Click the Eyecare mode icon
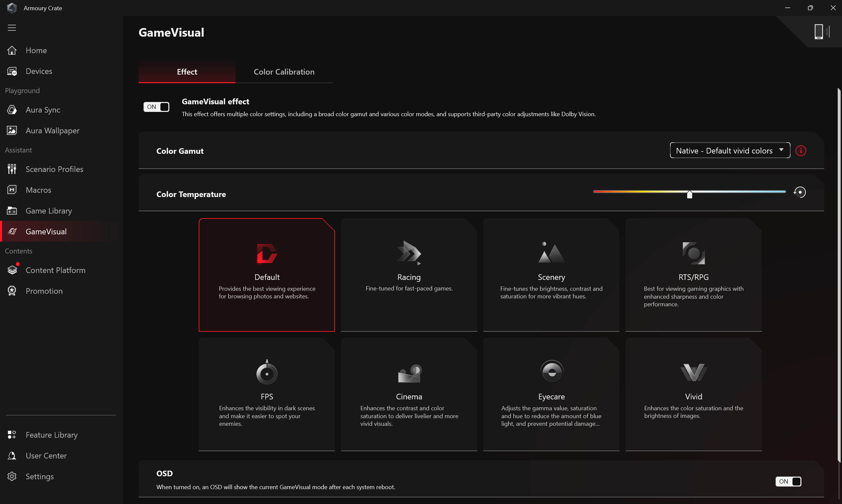 point(552,371)
